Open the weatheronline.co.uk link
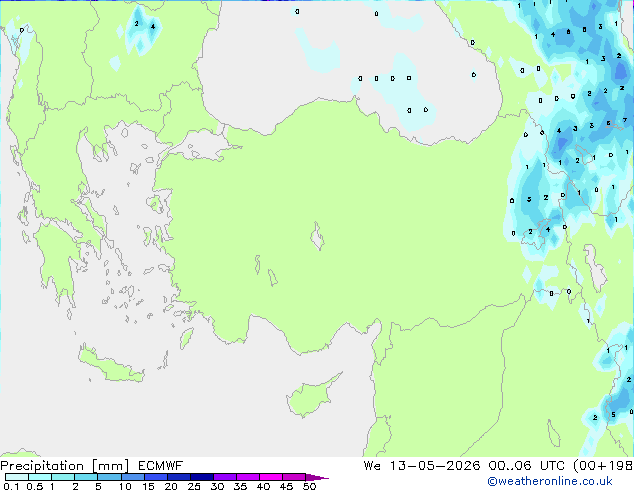The width and height of the screenshot is (634, 490). (550, 481)
